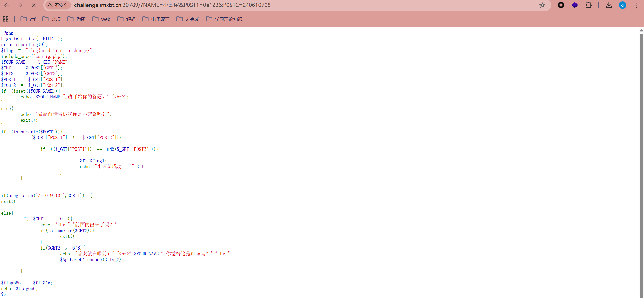644x298 pixels.
Task: Click the address bar URL field
Action: 278,5
